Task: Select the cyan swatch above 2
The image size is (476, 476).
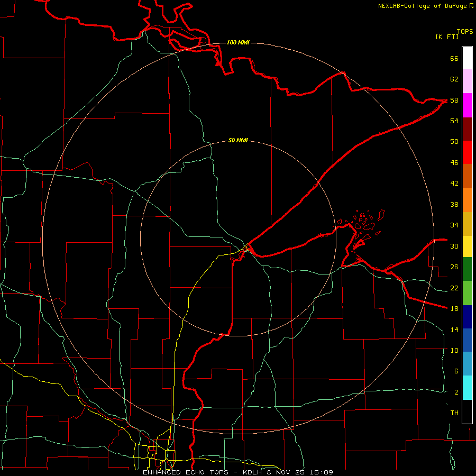Action: [467, 388]
